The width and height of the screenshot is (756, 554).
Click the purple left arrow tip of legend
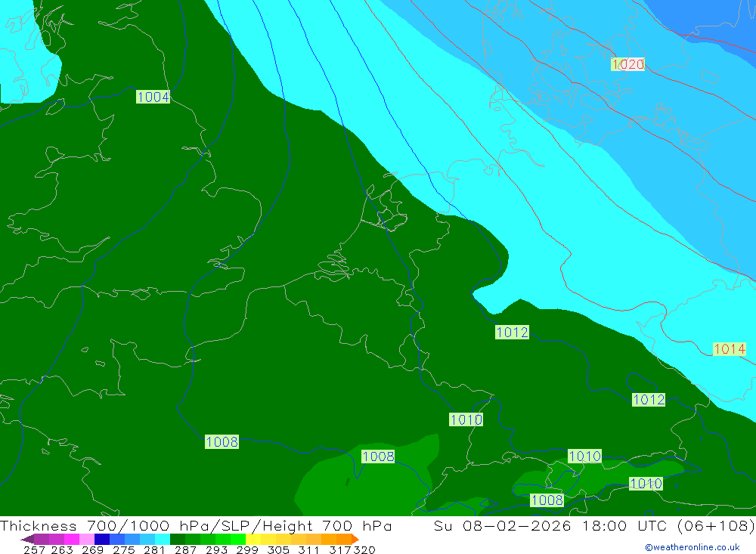(26, 539)
